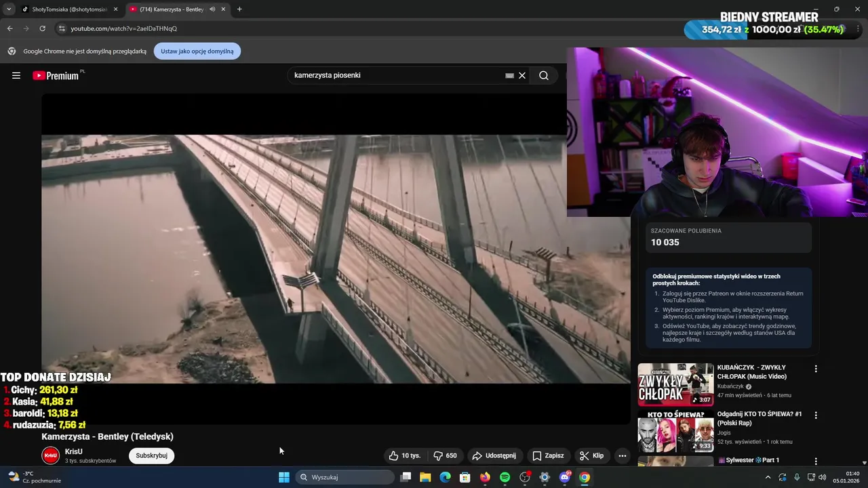Open the OBS Studio taskbar icon
Viewport: 868px width, 488px height.
[525, 477]
